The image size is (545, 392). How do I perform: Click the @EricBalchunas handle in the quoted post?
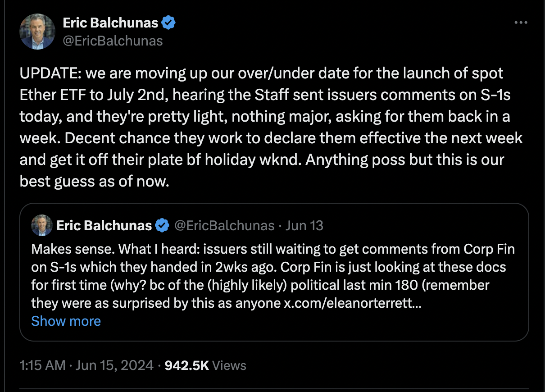[224, 225]
